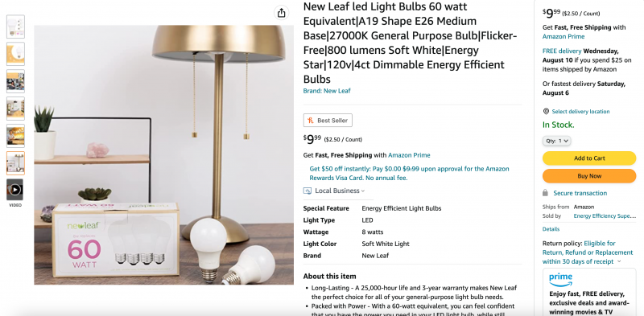644x316 pixels.
Task: Click the Prime logo in benefits box
Action: [560, 280]
